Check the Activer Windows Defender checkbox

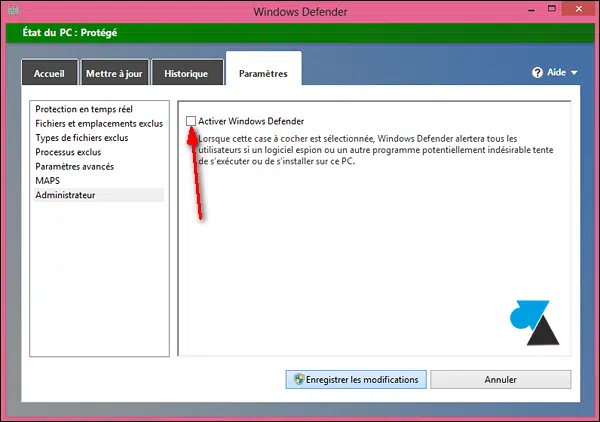(191, 121)
